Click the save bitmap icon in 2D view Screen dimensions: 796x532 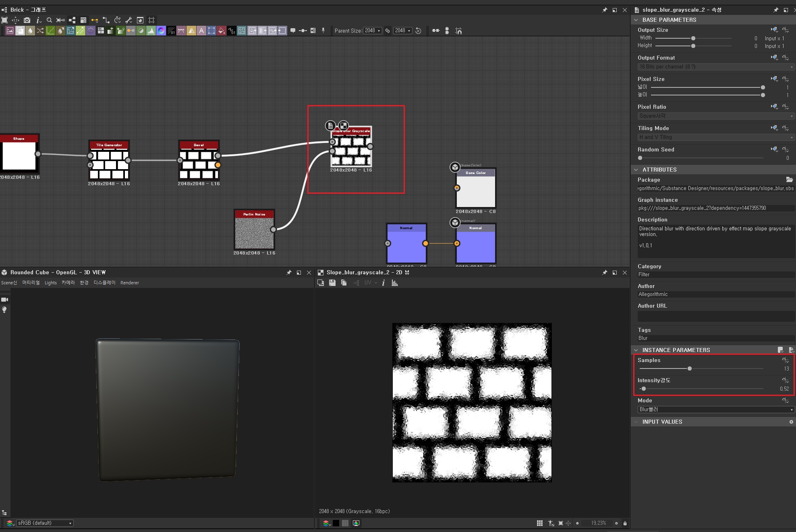click(x=332, y=283)
